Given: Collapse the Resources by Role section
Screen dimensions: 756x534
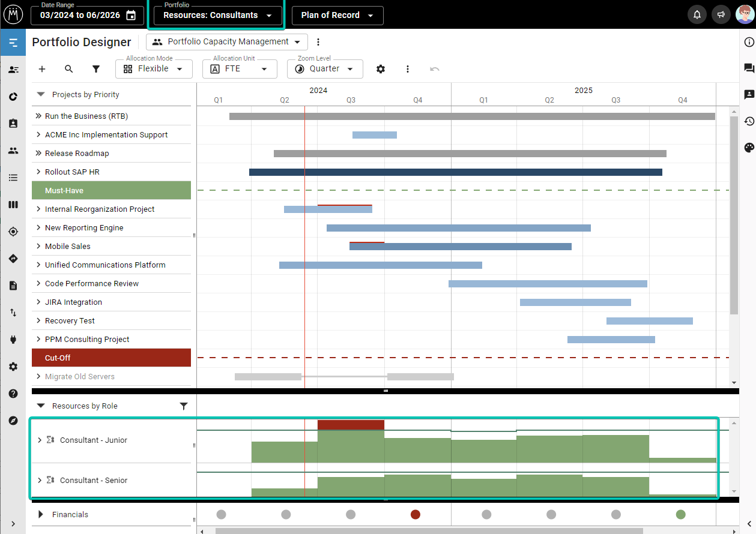Looking at the screenshot, I should (41, 406).
